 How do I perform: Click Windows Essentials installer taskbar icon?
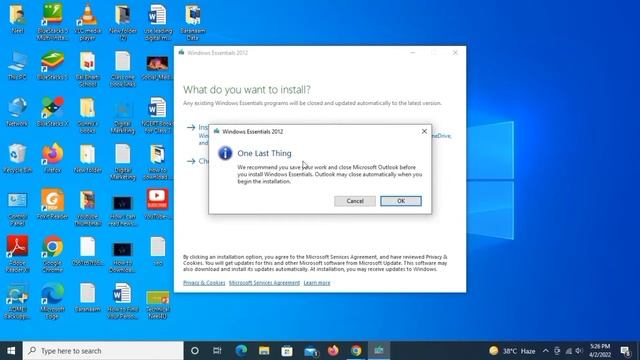(x=379, y=351)
